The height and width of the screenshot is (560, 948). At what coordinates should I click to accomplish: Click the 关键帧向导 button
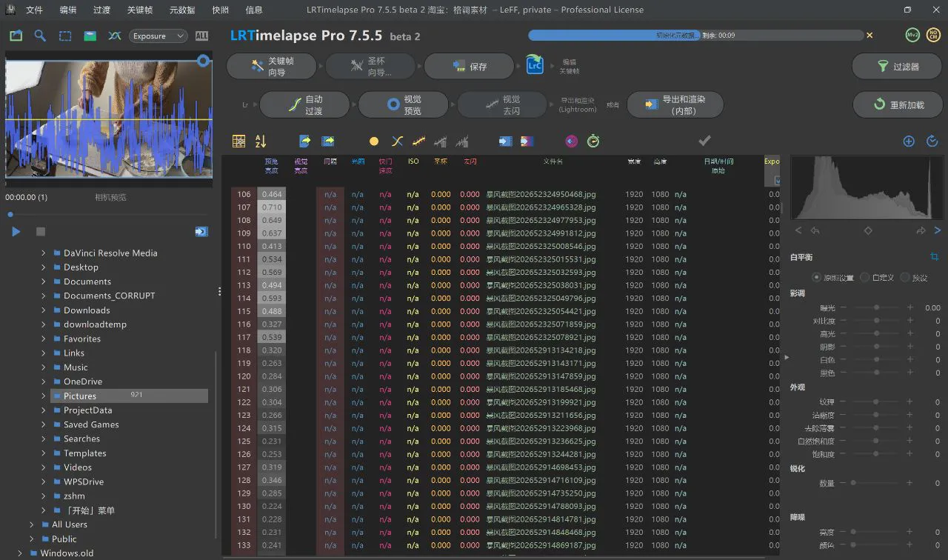click(x=273, y=66)
